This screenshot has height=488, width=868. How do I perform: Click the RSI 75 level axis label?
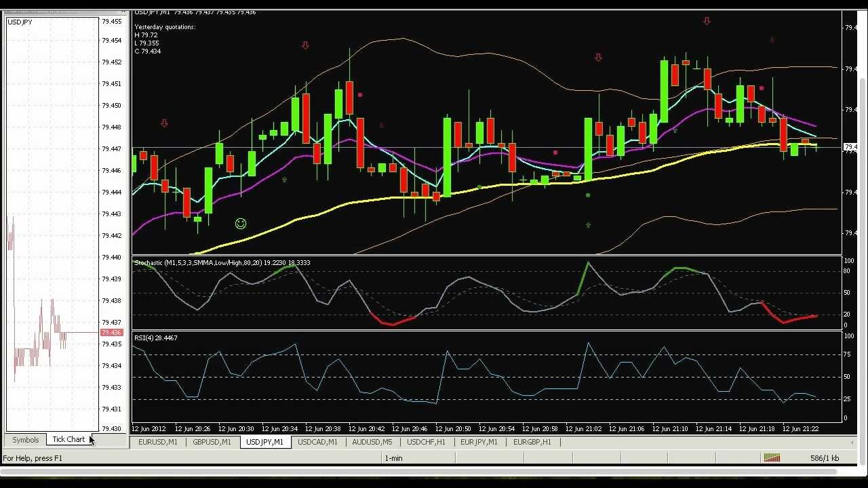click(846, 354)
